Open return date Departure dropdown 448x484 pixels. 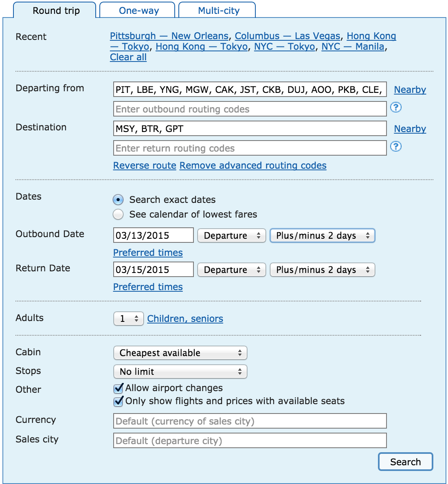pyautogui.click(x=231, y=270)
